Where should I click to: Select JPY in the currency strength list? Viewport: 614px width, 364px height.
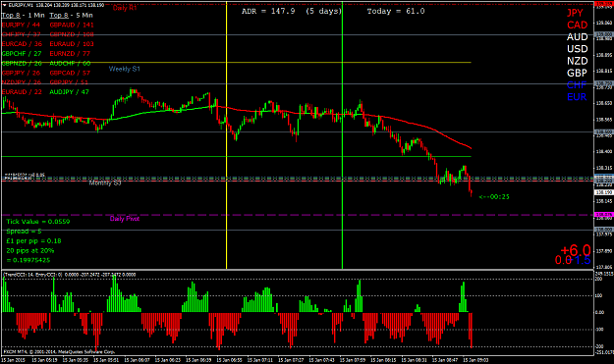click(x=575, y=13)
